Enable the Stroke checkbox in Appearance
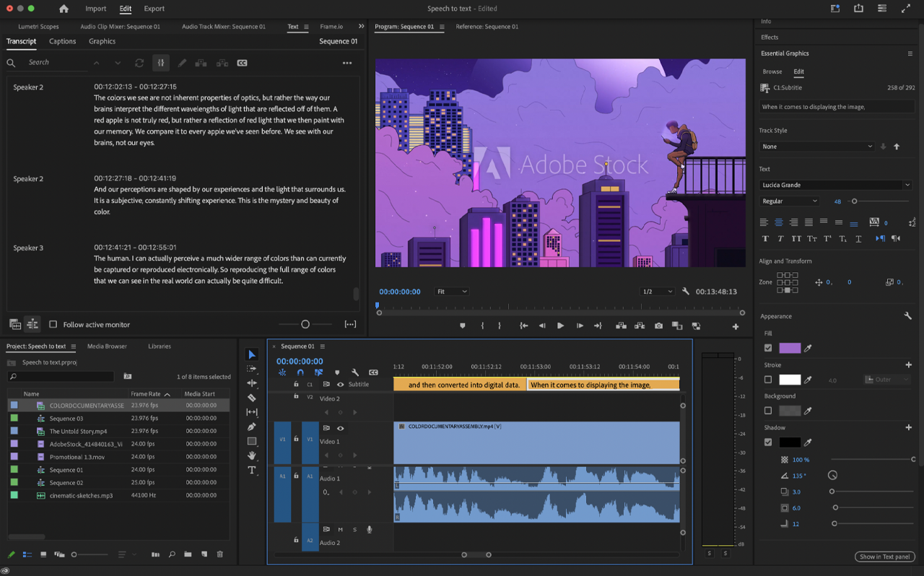 coord(768,380)
